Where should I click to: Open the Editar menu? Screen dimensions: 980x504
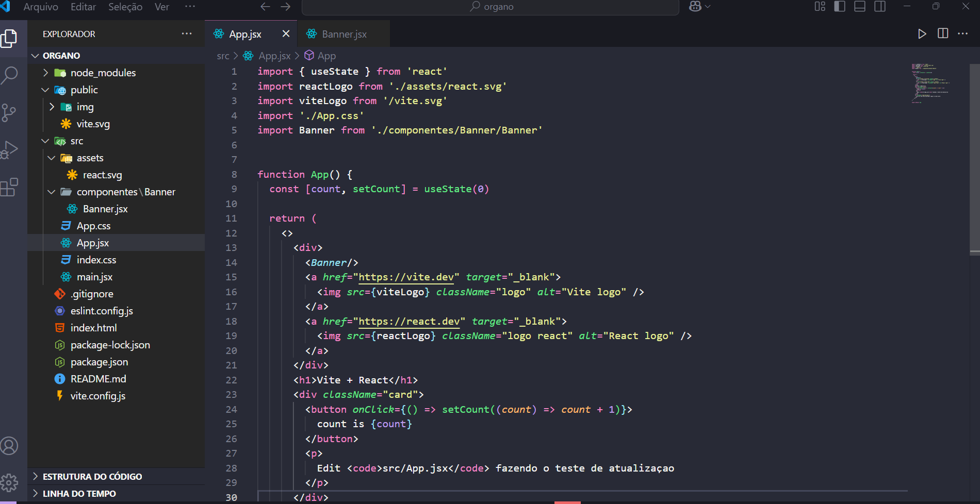pyautogui.click(x=83, y=7)
